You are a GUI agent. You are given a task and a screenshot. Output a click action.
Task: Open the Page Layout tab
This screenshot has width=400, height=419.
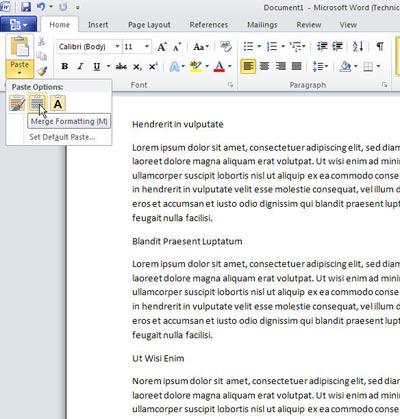[149, 25]
